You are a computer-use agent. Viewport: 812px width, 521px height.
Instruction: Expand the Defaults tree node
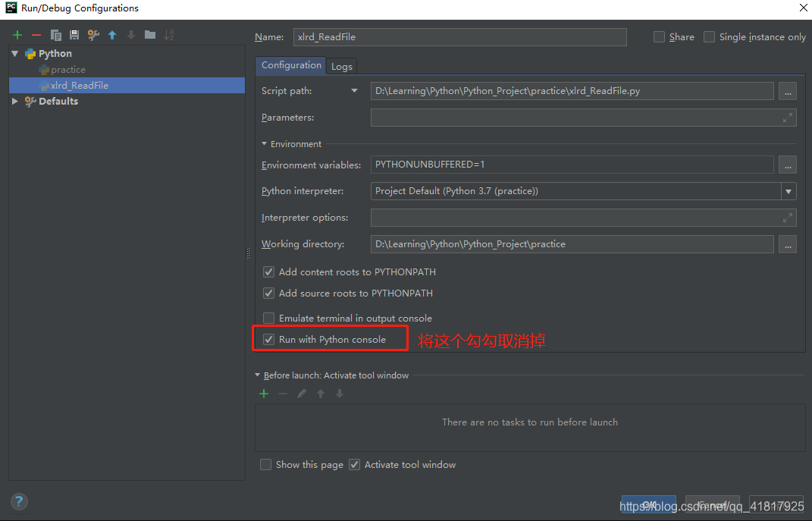pos(14,101)
